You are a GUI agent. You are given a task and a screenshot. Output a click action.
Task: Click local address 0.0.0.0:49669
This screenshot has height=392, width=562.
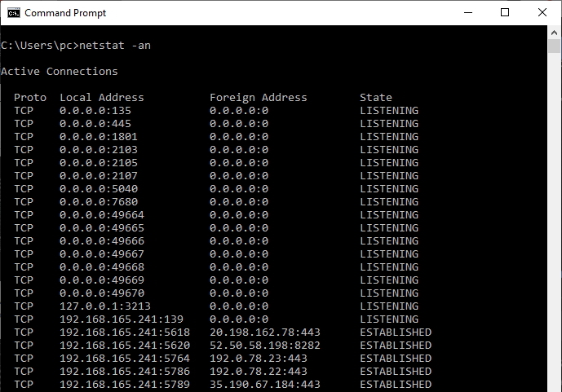(x=102, y=280)
